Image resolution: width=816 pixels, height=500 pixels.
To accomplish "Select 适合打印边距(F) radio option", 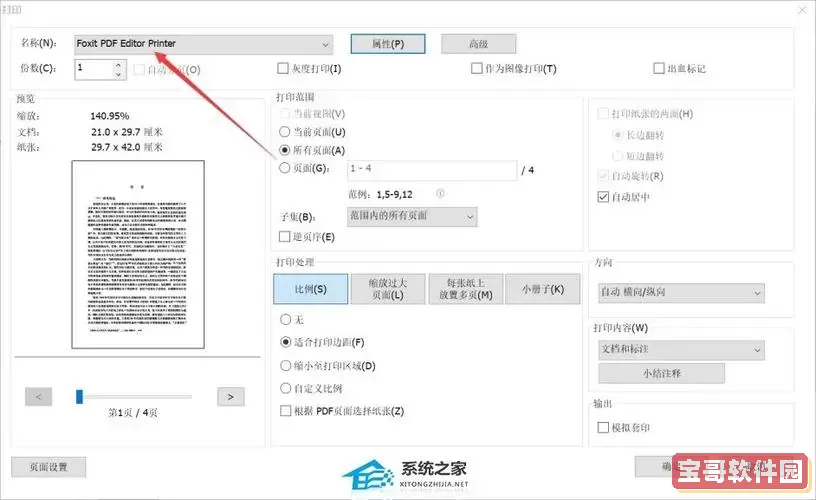I will tap(286, 342).
